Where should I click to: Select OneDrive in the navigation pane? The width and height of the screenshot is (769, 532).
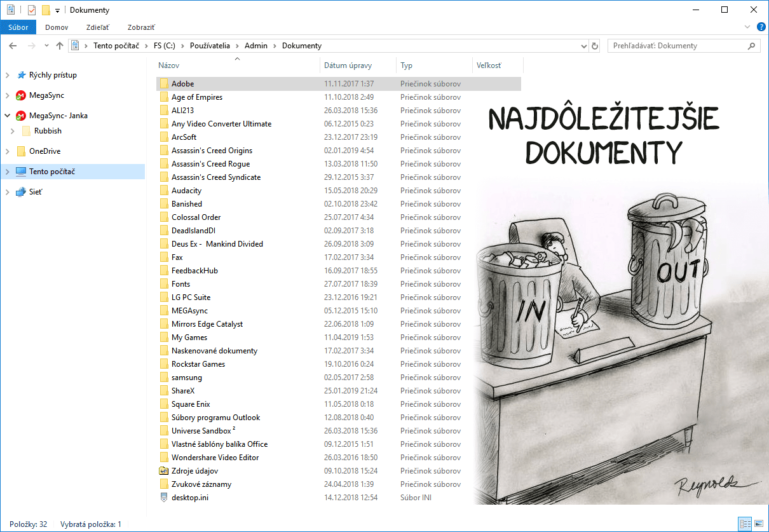click(44, 151)
